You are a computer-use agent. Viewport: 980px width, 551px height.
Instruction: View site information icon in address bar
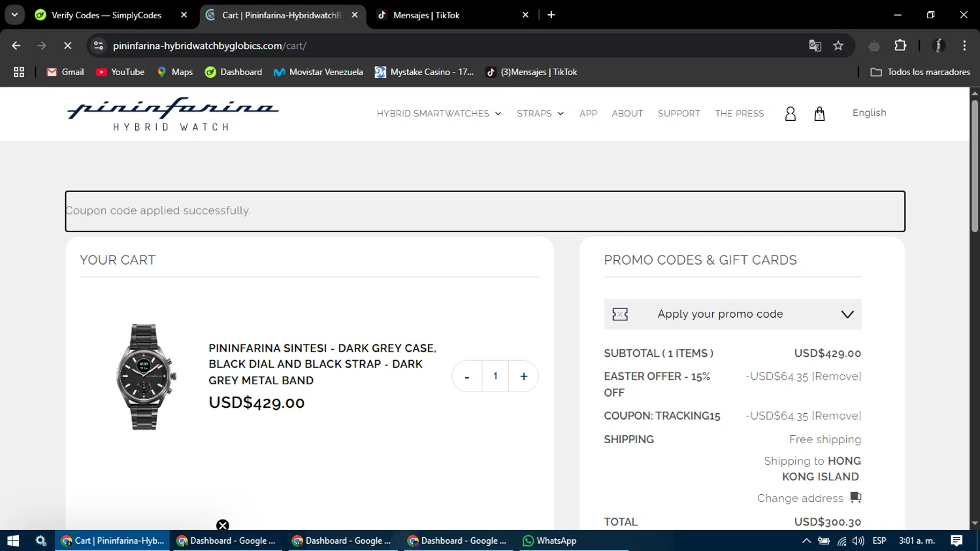coord(99,46)
